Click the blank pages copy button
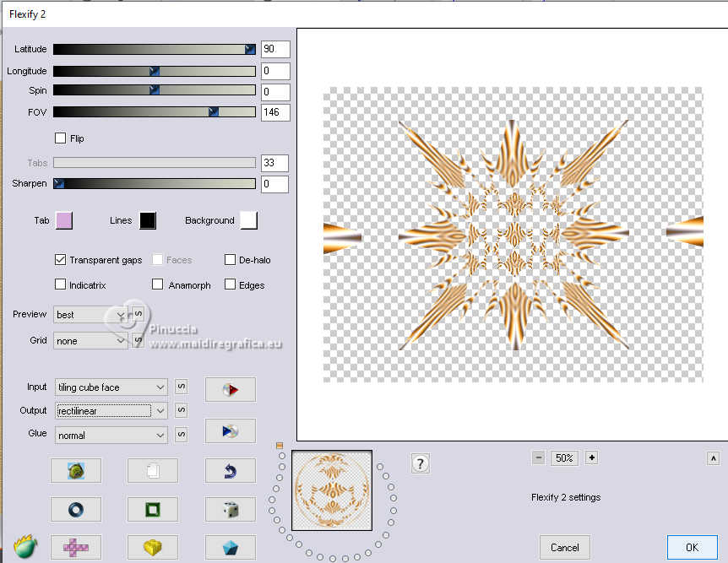The height and width of the screenshot is (563, 728). pos(153,471)
